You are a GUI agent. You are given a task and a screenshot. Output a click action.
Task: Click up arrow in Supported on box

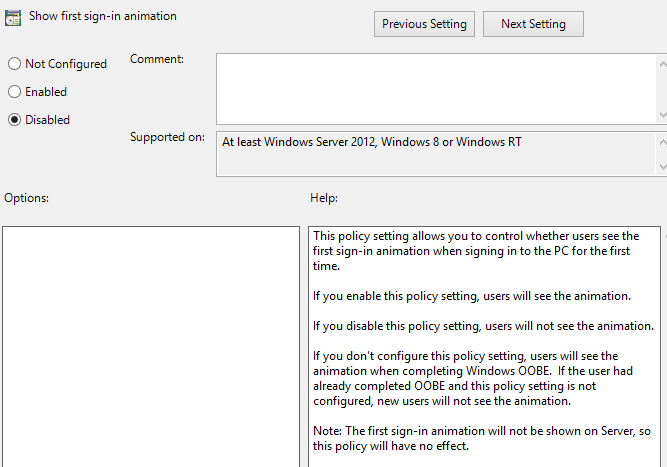662,141
